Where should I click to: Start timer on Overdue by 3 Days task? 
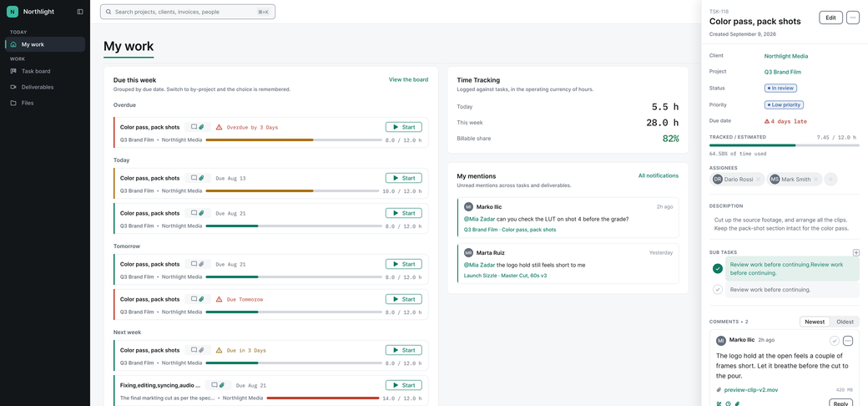[x=404, y=127]
